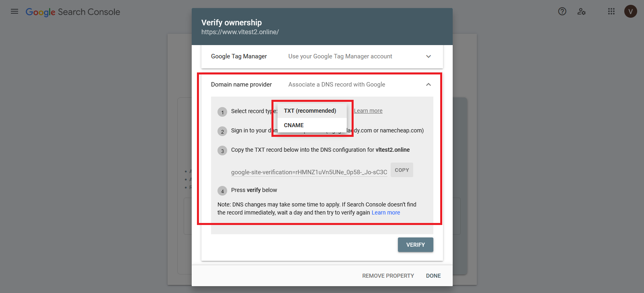Open Learn more link beside record type
644x293 pixels.
click(x=368, y=111)
